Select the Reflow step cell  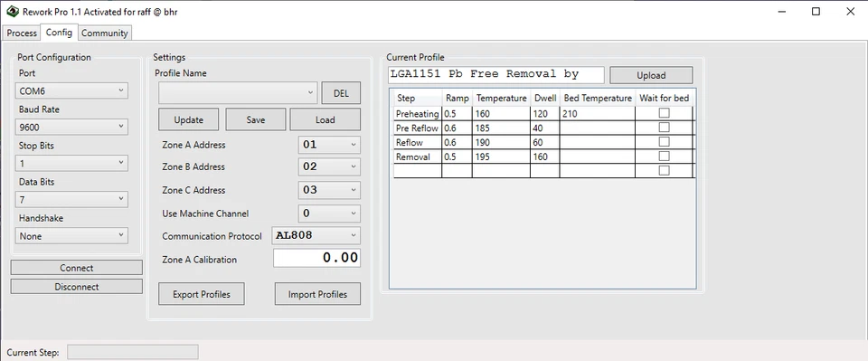418,142
